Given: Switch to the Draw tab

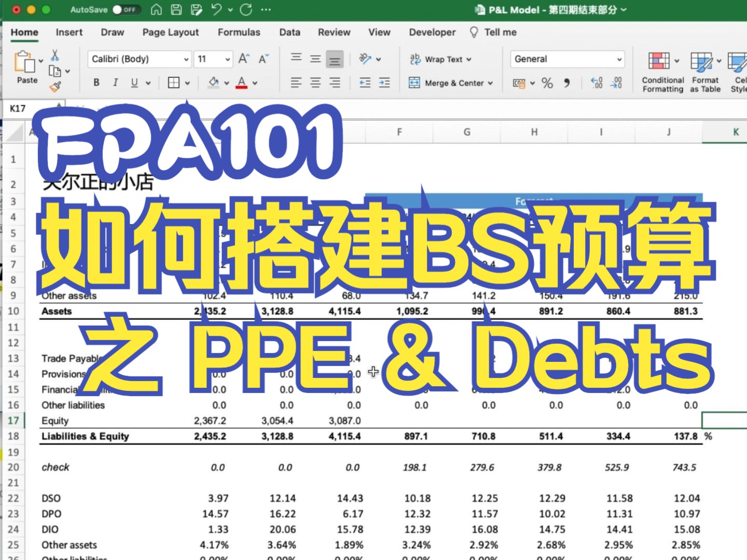Looking at the screenshot, I should point(113,32).
